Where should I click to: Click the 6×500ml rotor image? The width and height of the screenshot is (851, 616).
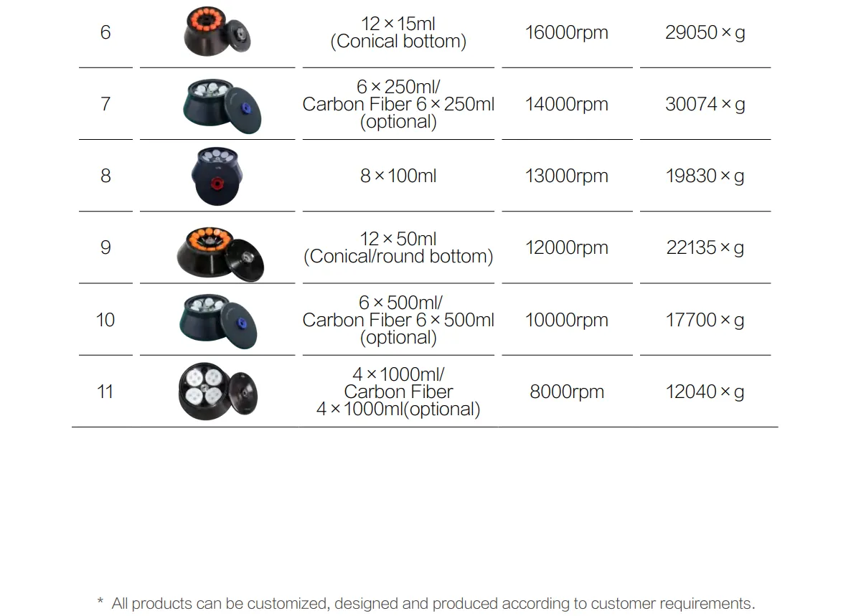pyautogui.click(x=218, y=320)
